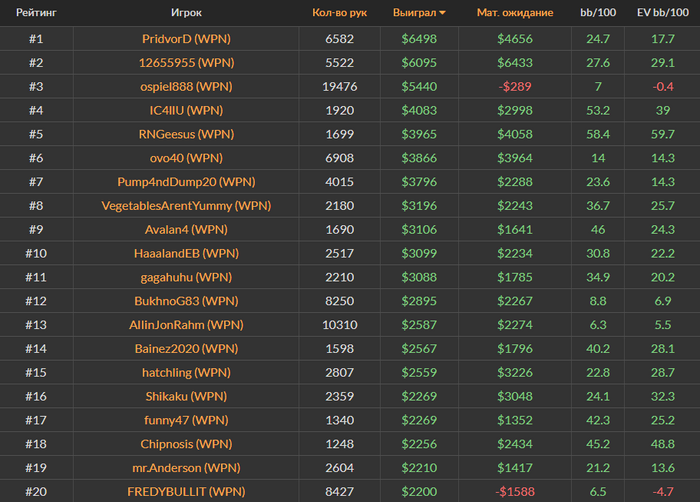Open Pump4ndDump20 (WPN) player page
Image resolution: width=700 pixels, height=502 pixels.
(186, 182)
